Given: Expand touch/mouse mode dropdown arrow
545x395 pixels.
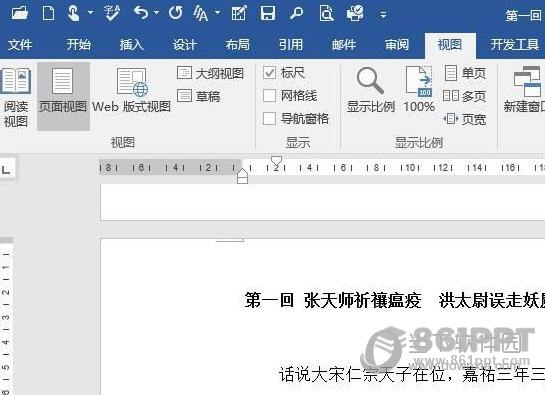Looking at the screenshot, I should pos(90,13).
